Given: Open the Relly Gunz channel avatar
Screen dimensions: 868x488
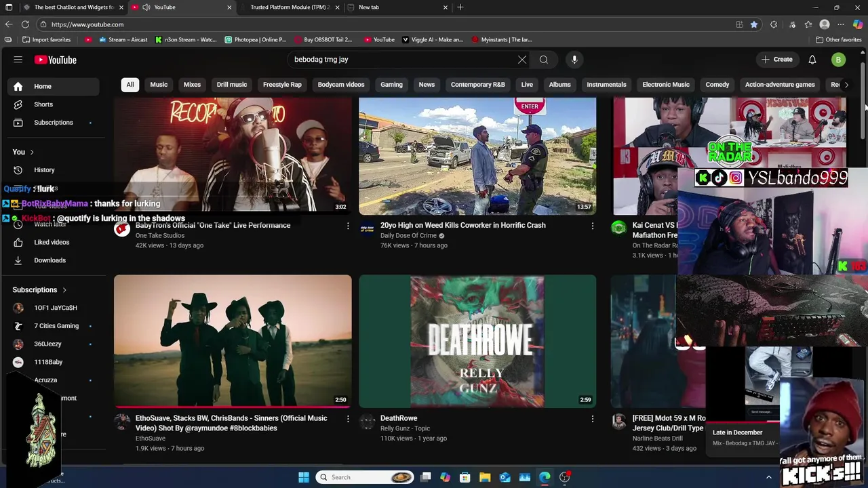Looking at the screenshot, I should (x=367, y=422).
